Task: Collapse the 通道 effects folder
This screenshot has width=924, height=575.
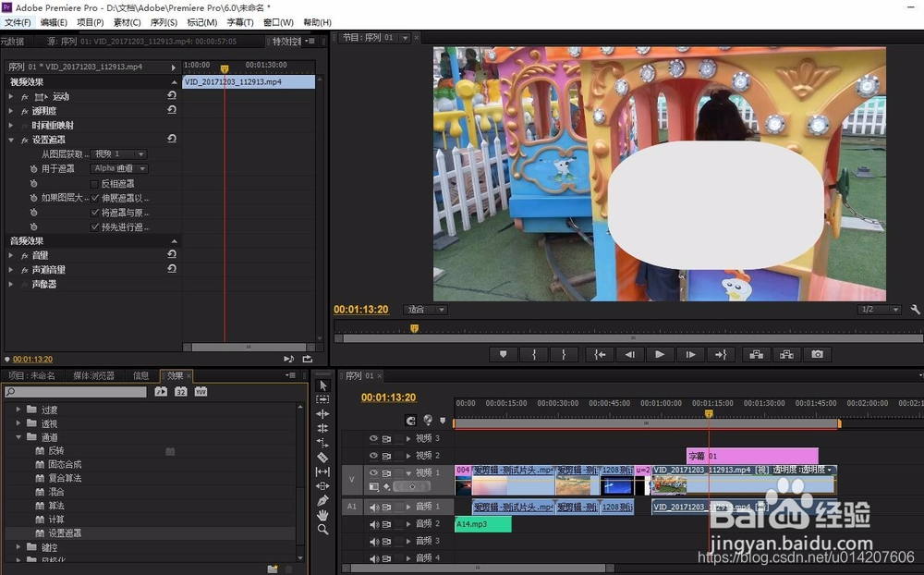Action: click(x=18, y=437)
